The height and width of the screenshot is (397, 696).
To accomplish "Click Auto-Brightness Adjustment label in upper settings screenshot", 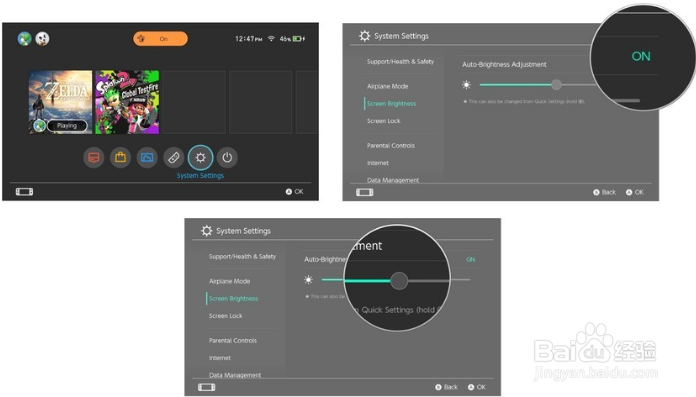I will tap(504, 64).
